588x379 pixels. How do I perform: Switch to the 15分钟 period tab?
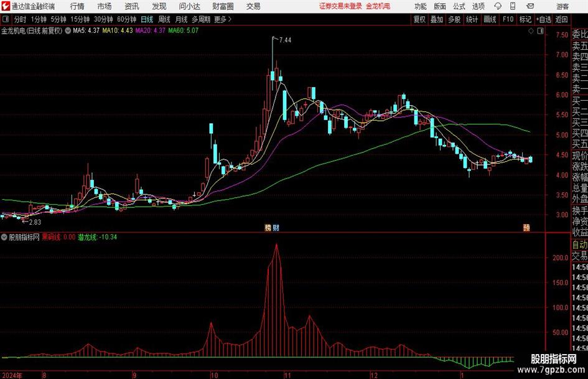point(80,19)
